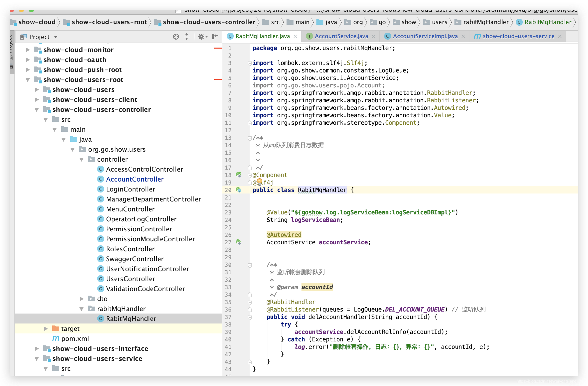Open AccountController class
The width and height of the screenshot is (588, 386).
point(135,179)
